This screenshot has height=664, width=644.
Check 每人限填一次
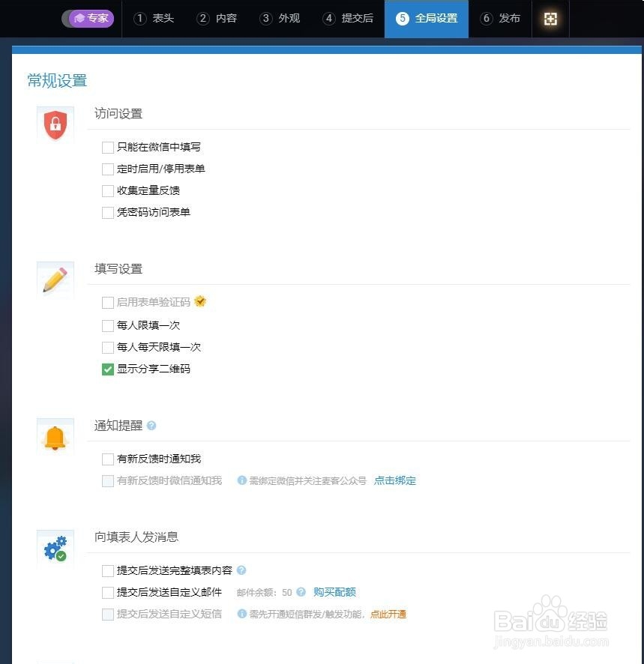coord(108,325)
